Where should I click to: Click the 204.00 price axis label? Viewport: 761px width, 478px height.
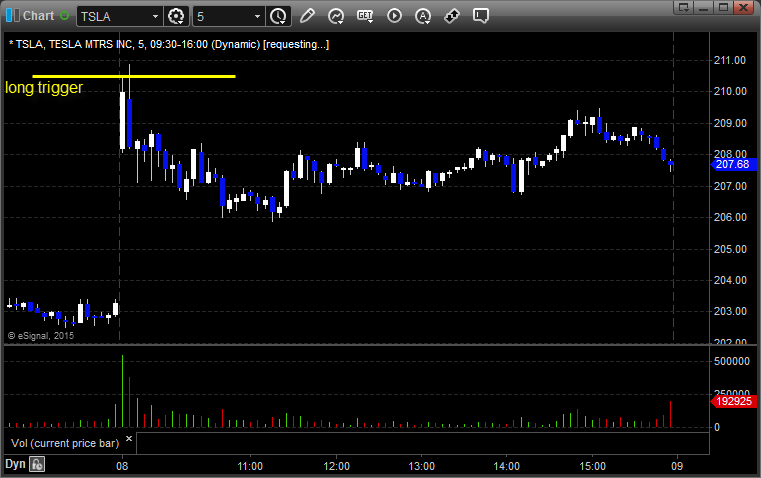pyautogui.click(x=729, y=280)
